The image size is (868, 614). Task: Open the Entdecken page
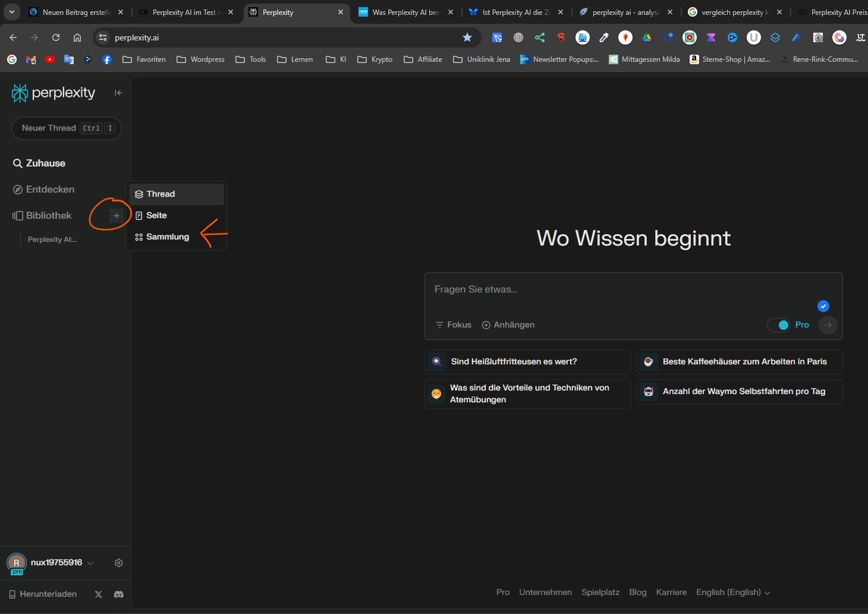tap(50, 190)
